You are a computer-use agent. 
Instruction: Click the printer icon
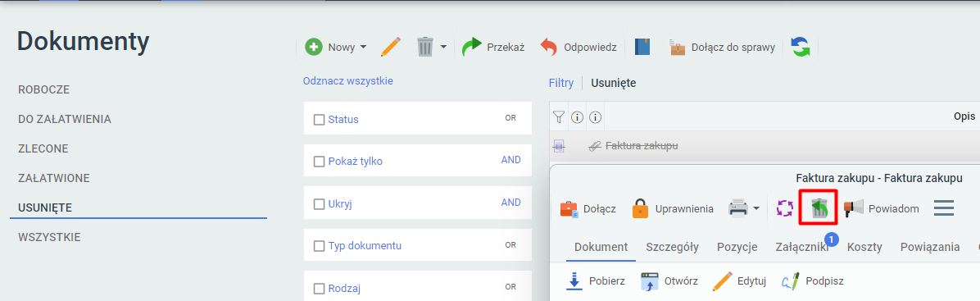coord(738,209)
